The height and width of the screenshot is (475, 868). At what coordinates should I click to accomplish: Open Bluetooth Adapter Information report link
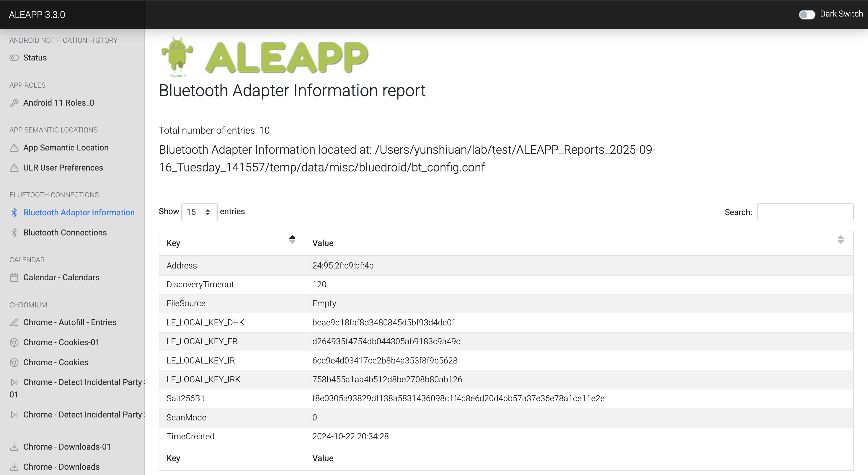coord(79,212)
